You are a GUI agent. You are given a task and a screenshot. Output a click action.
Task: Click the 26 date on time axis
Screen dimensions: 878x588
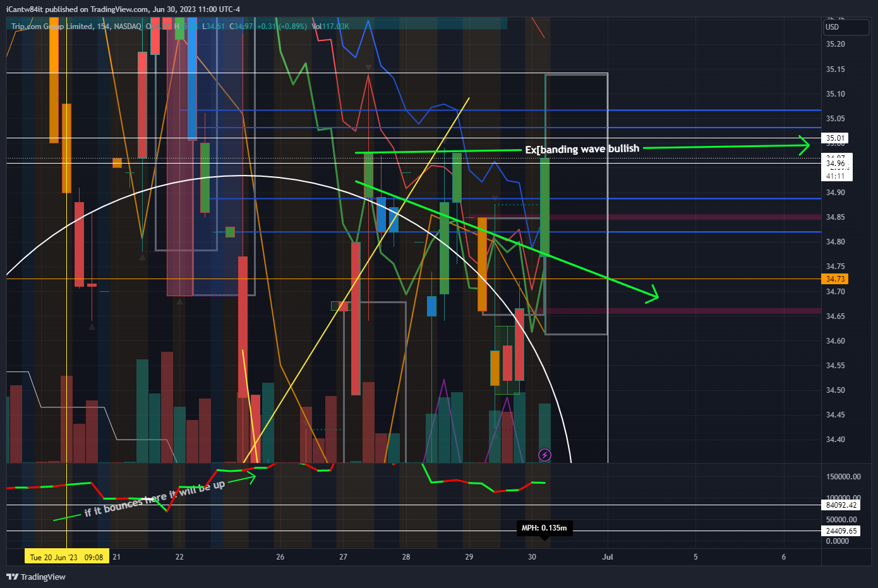(280, 557)
